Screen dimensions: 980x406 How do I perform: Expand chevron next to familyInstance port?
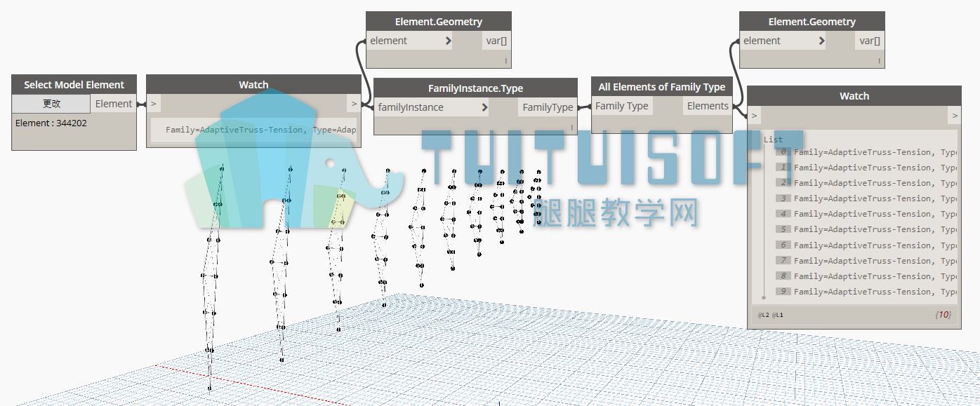point(484,107)
